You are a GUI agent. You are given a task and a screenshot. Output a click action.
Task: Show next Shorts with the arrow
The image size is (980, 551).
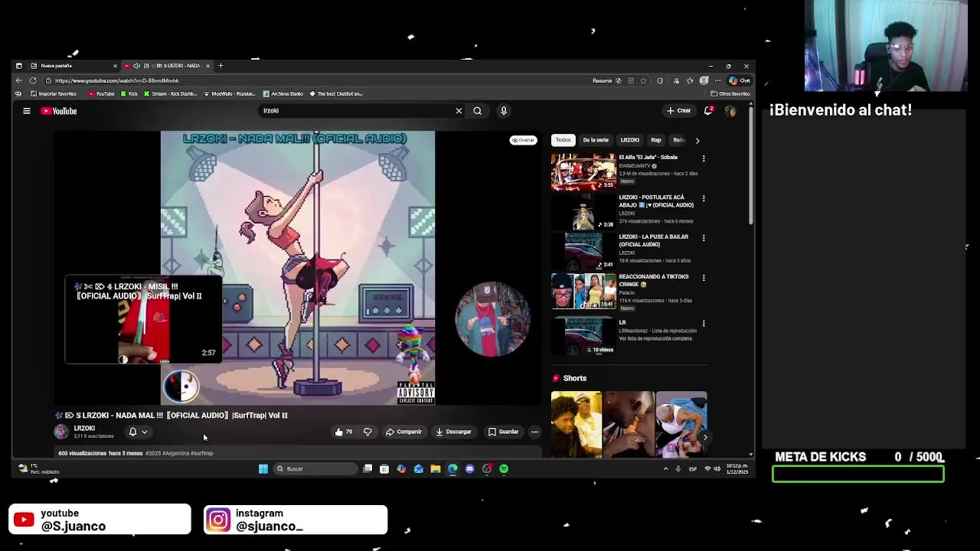(x=704, y=438)
